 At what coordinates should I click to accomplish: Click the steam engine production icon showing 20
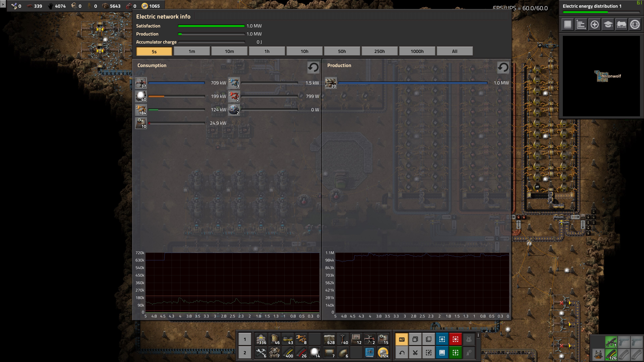point(331,83)
